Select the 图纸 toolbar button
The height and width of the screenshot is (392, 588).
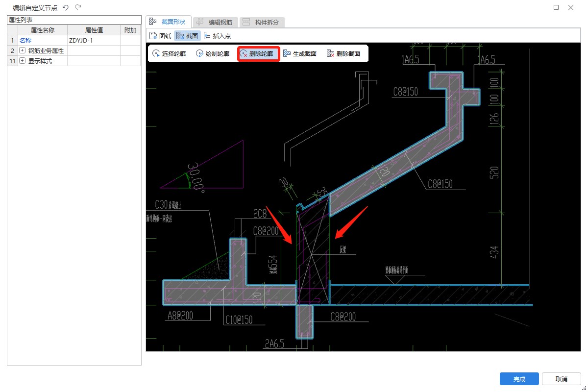point(161,36)
